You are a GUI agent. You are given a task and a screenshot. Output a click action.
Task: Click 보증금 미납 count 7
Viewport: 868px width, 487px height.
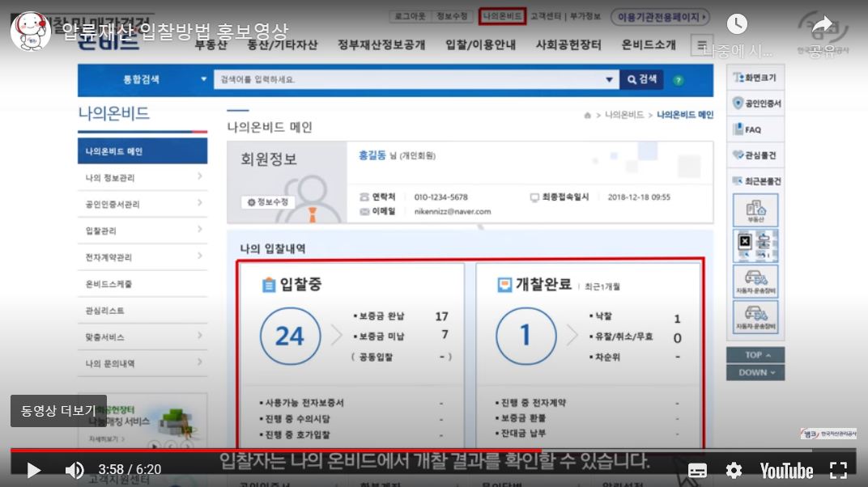445,335
